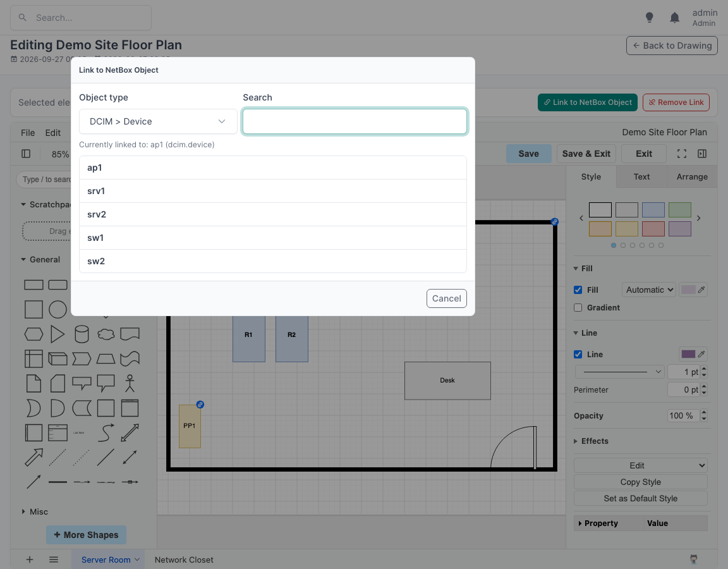728x569 pixels.
Task: Click the green Link to NetBox Object button
Action: pos(587,102)
